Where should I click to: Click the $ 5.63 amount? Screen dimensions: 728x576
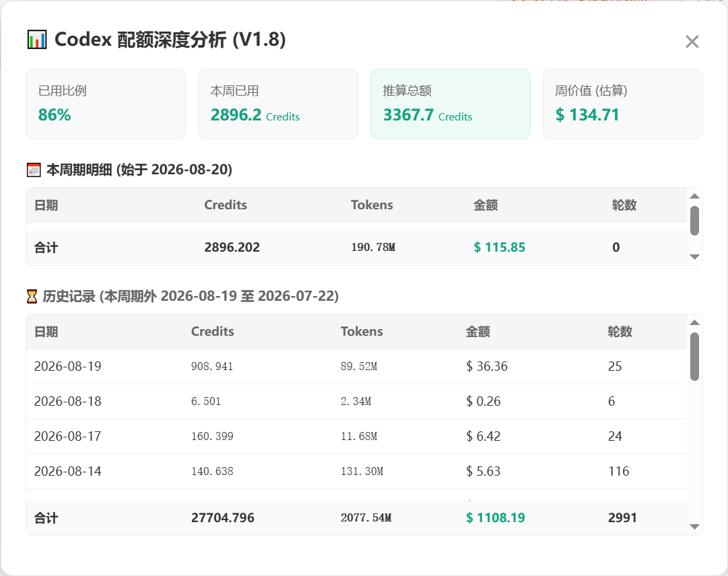click(x=484, y=471)
